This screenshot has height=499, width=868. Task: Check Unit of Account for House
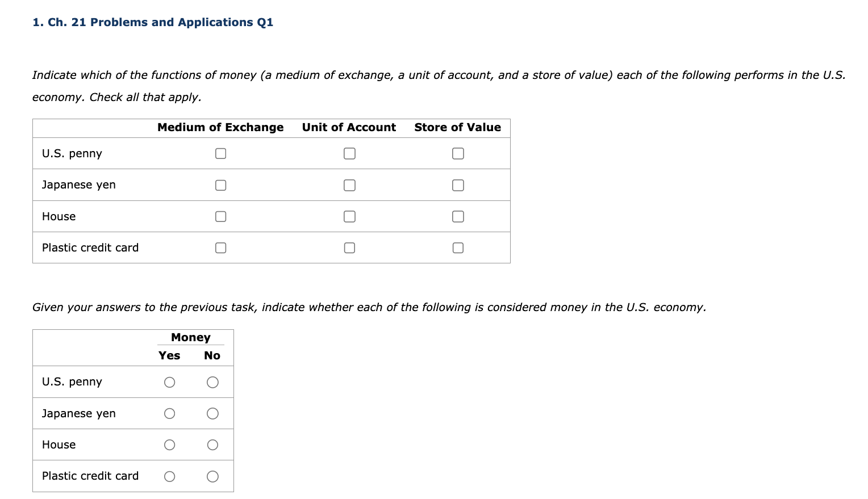pos(349,216)
